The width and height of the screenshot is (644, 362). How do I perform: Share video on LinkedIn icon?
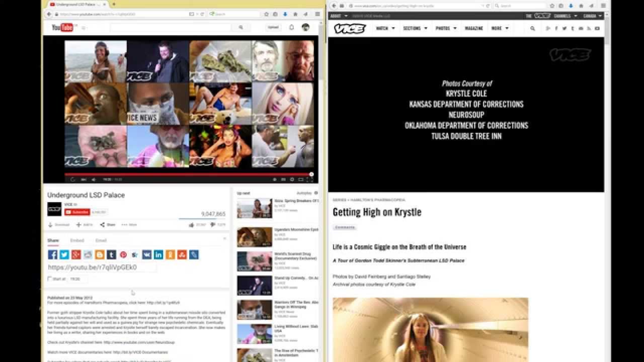pos(158,255)
